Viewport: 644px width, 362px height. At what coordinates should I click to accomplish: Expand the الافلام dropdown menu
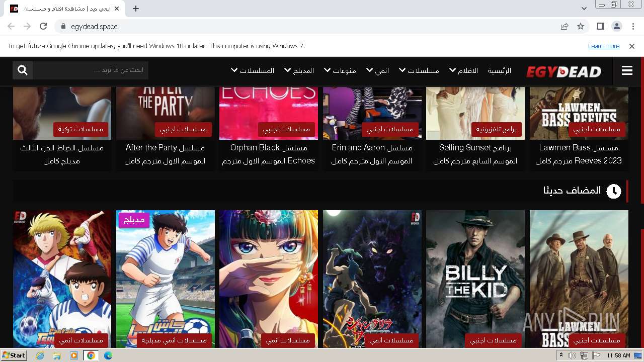(x=463, y=70)
